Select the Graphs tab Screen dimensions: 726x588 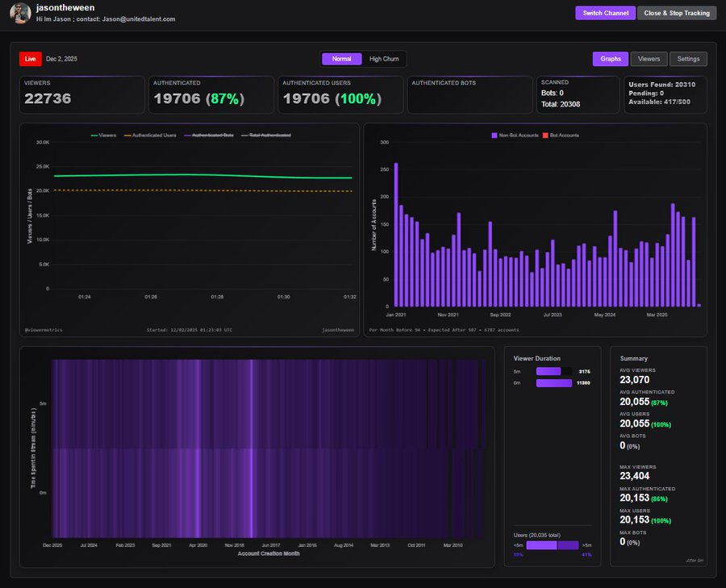[610, 58]
